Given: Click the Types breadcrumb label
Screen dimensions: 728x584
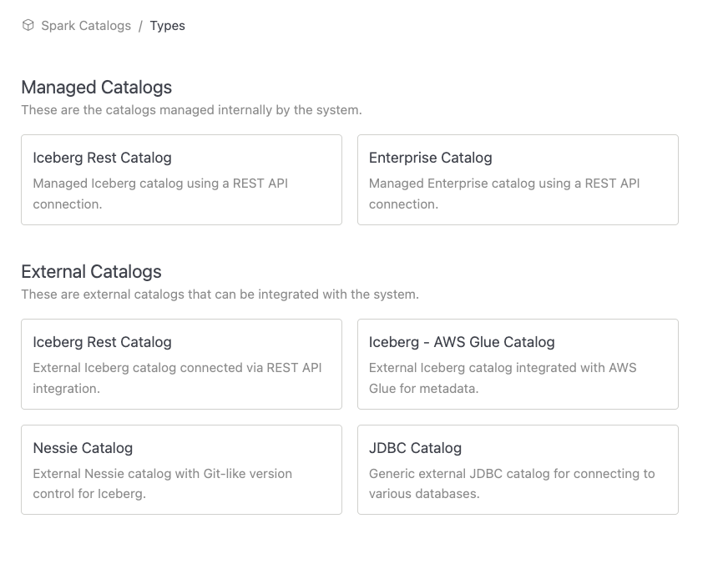Looking at the screenshot, I should click(168, 26).
